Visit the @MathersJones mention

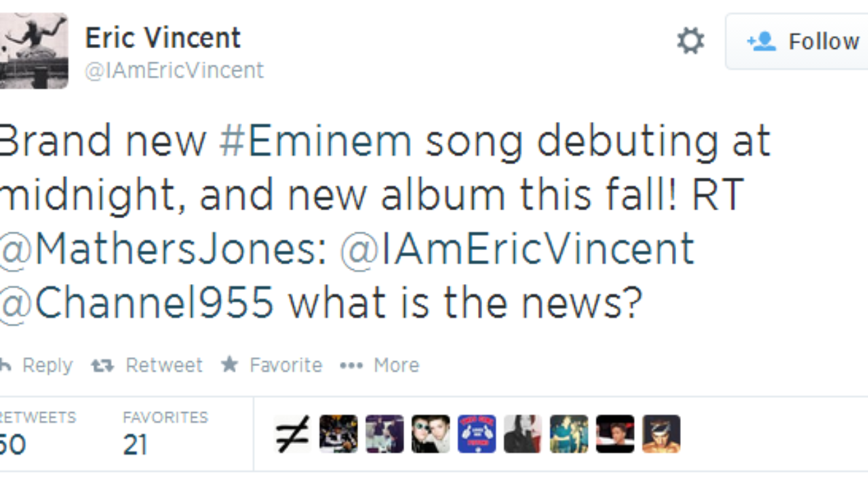coord(163,249)
